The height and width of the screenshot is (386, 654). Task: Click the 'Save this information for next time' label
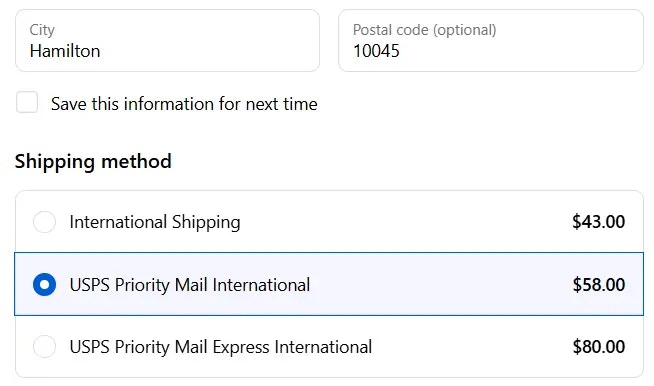(184, 104)
